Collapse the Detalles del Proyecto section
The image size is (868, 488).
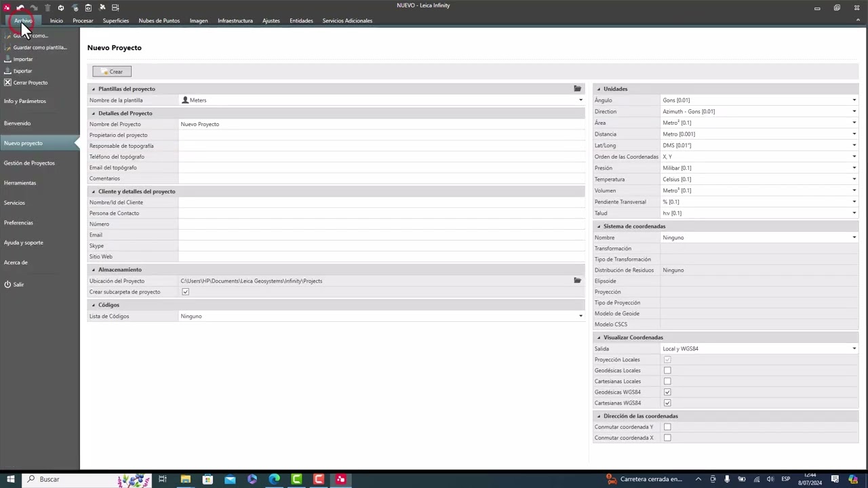click(x=94, y=113)
